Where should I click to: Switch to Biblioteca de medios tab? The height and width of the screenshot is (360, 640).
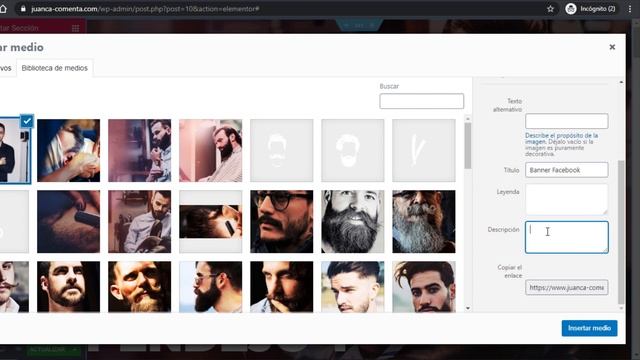[x=55, y=68]
